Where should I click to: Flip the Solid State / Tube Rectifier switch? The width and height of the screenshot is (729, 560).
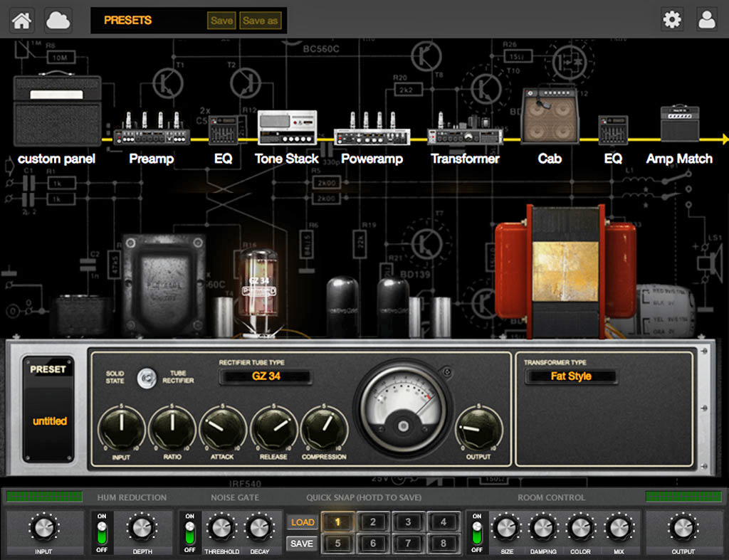(147, 378)
